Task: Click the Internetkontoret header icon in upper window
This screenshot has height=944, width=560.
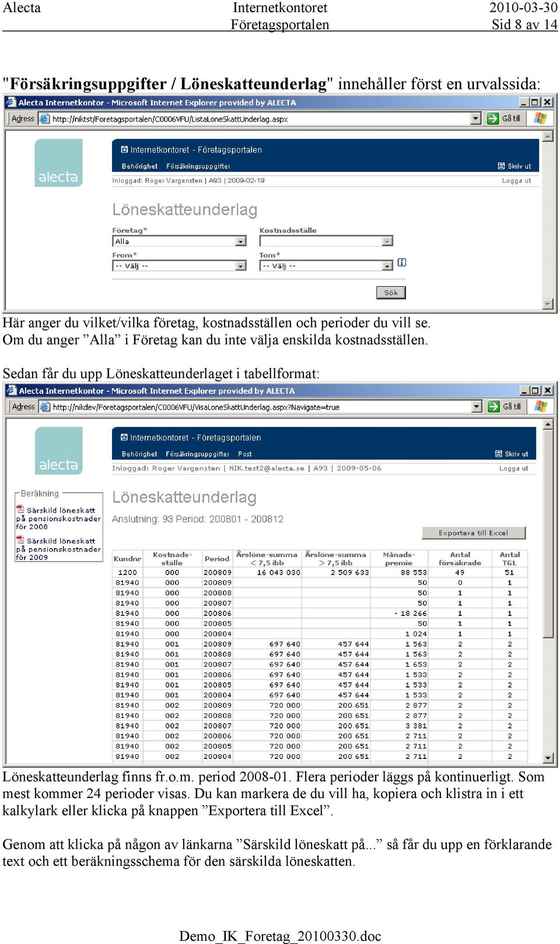Action: pyautogui.click(x=124, y=149)
